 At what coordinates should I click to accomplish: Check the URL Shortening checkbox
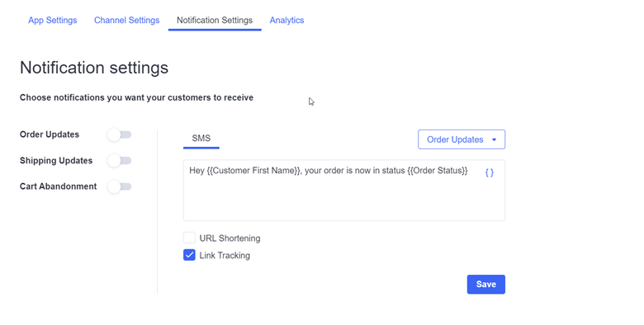[189, 238]
